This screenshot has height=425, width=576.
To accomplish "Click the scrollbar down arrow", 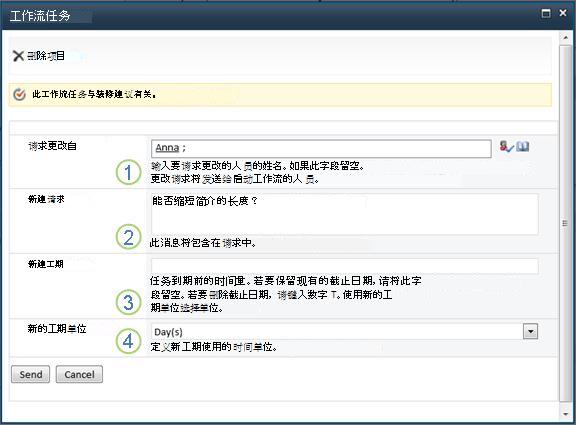I will [565, 414].
